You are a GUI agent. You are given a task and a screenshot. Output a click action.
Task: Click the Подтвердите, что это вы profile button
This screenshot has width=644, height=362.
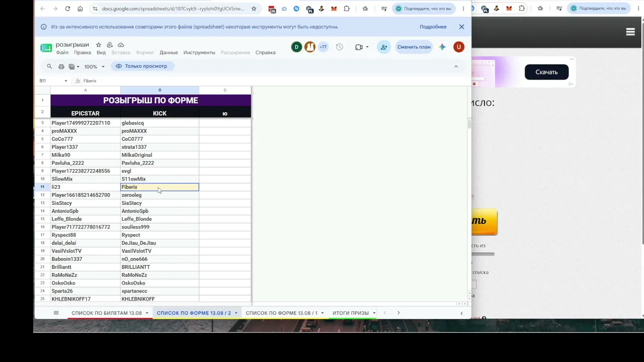(x=424, y=9)
